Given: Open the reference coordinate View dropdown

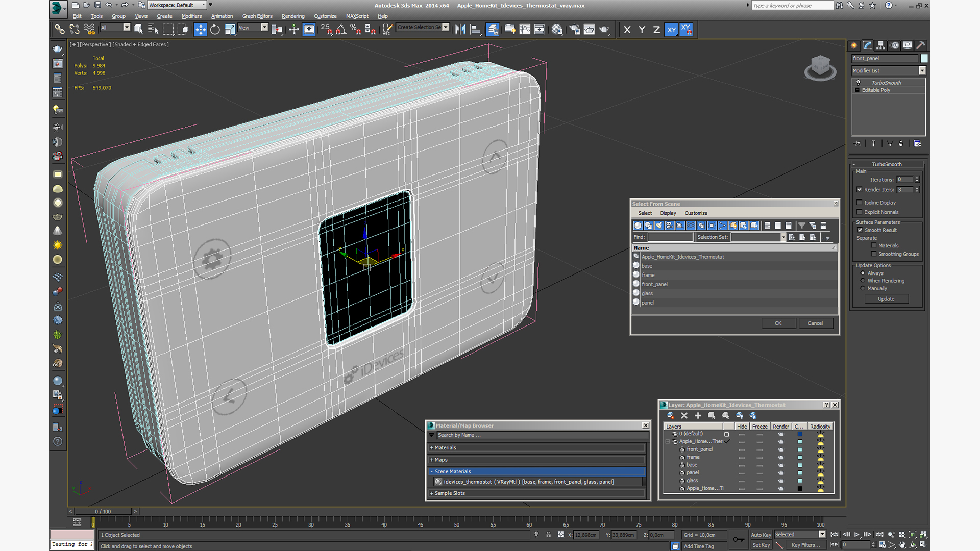Looking at the screenshot, I should point(264,28).
